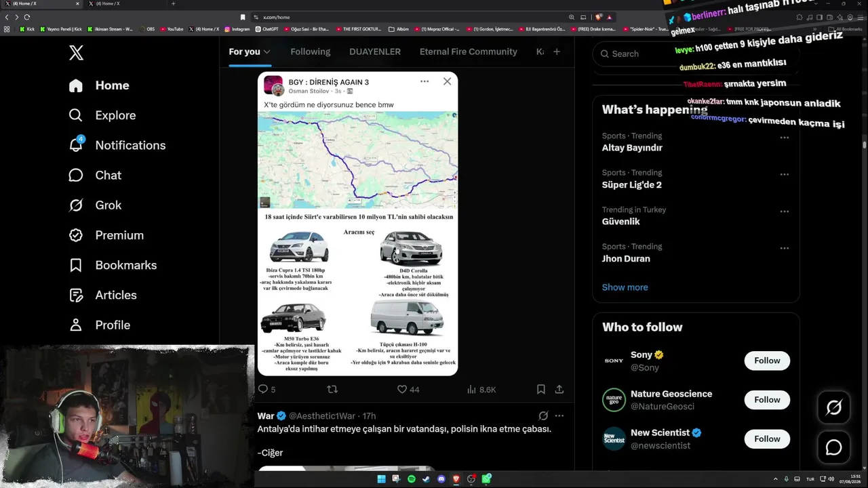Share the BGY post

[x=559, y=389]
